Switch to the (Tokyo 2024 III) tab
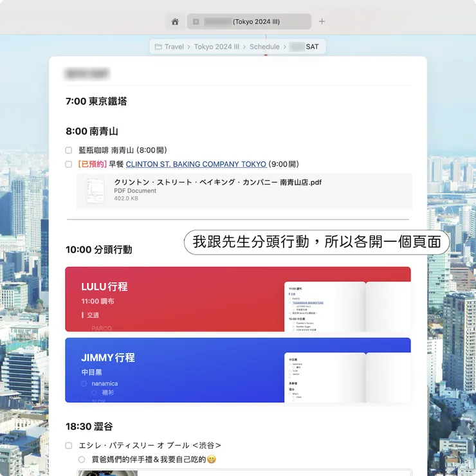 click(x=249, y=22)
